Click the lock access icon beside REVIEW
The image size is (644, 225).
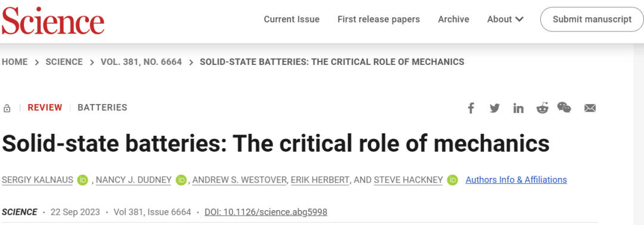coord(7,108)
